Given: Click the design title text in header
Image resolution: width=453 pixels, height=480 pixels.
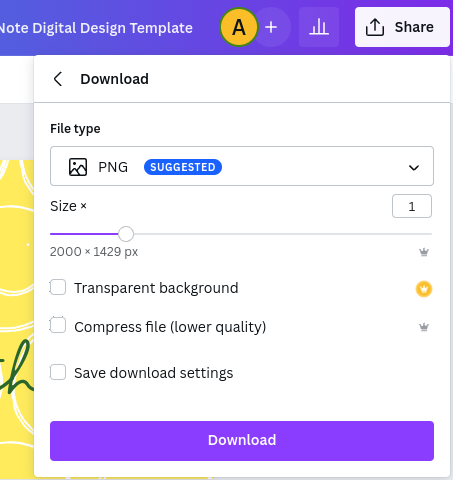Looking at the screenshot, I should (x=96, y=28).
